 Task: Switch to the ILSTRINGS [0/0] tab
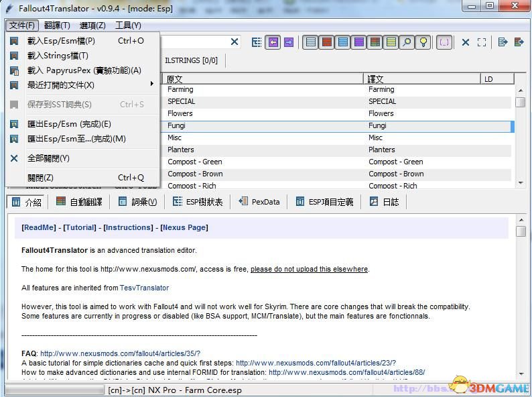(x=191, y=60)
